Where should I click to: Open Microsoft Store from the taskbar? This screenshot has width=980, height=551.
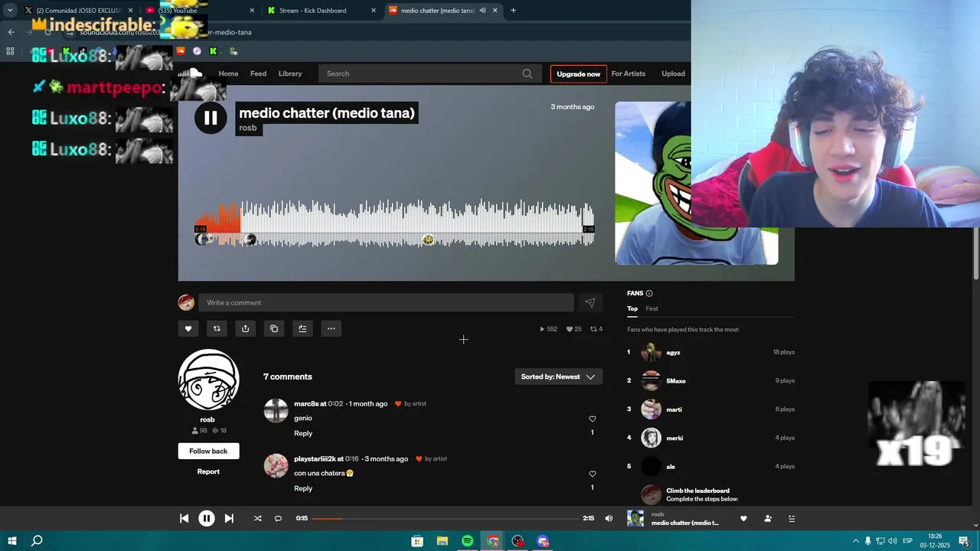pyautogui.click(x=417, y=541)
